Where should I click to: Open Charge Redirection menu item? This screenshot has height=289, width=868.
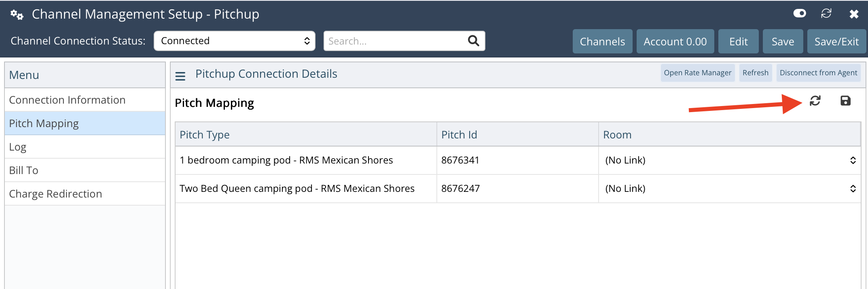pos(85,194)
